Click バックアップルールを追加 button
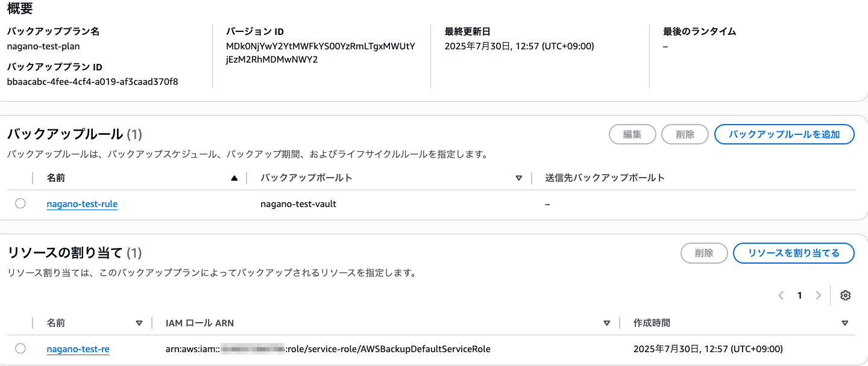The width and height of the screenshot is (868, 366). [784, 134]
